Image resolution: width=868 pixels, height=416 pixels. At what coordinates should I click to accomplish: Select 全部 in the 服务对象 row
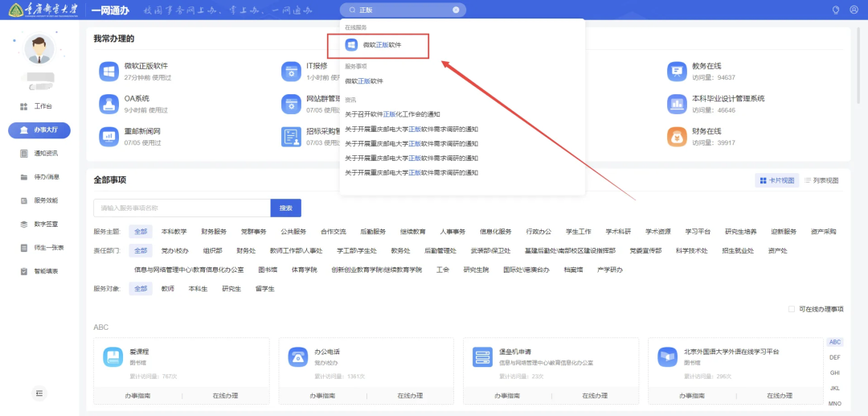[x=141, y=289]
